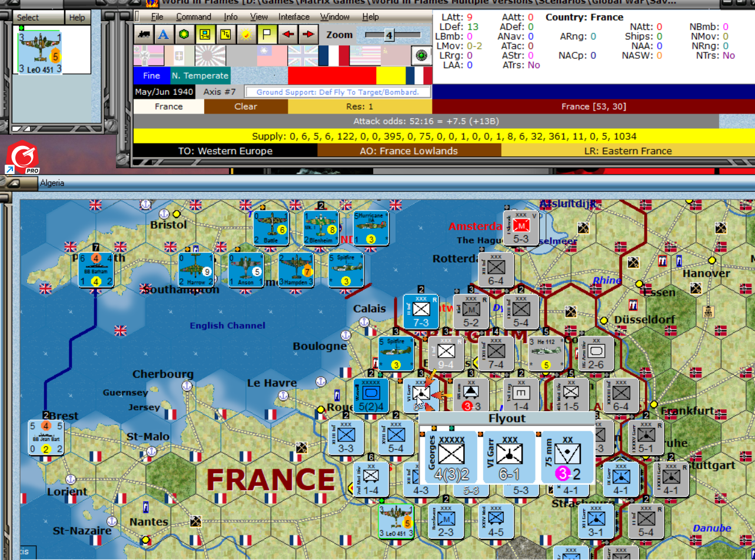Click the blue letter A toolbar icon
This screenshot has height=560, width=755.
(x=164, y=34)
